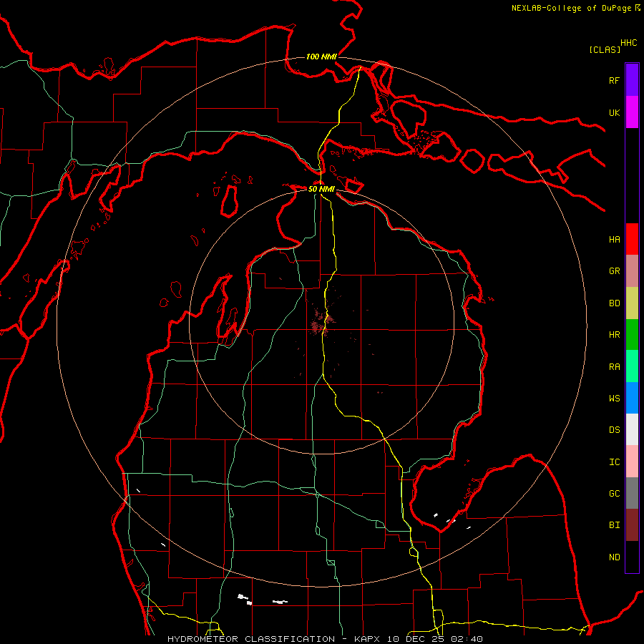
Task: Click the dark red radar echo cluster near center
Action: 321,321
